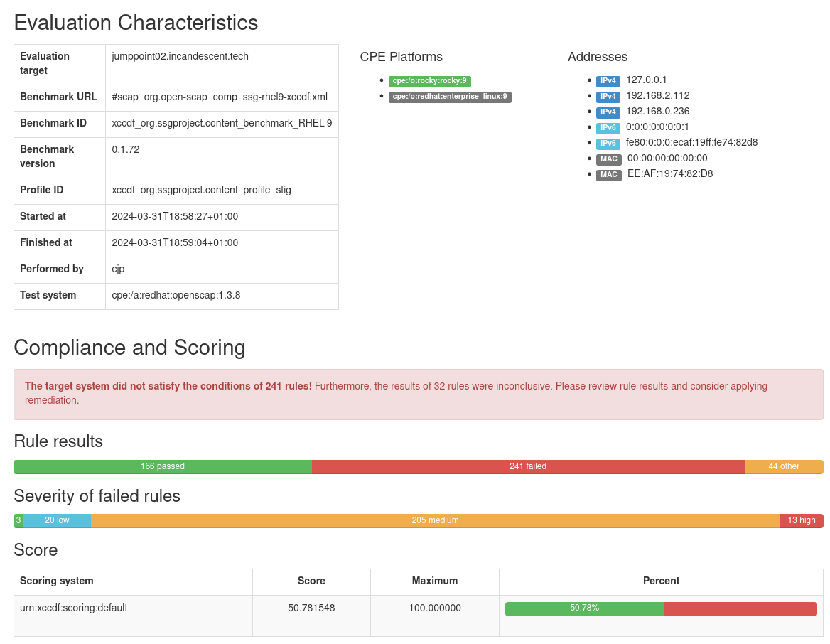Click the 13 high severity segment
Viewport: 830px width, 644px height.
pyautogui.click(x=801, y=521)
